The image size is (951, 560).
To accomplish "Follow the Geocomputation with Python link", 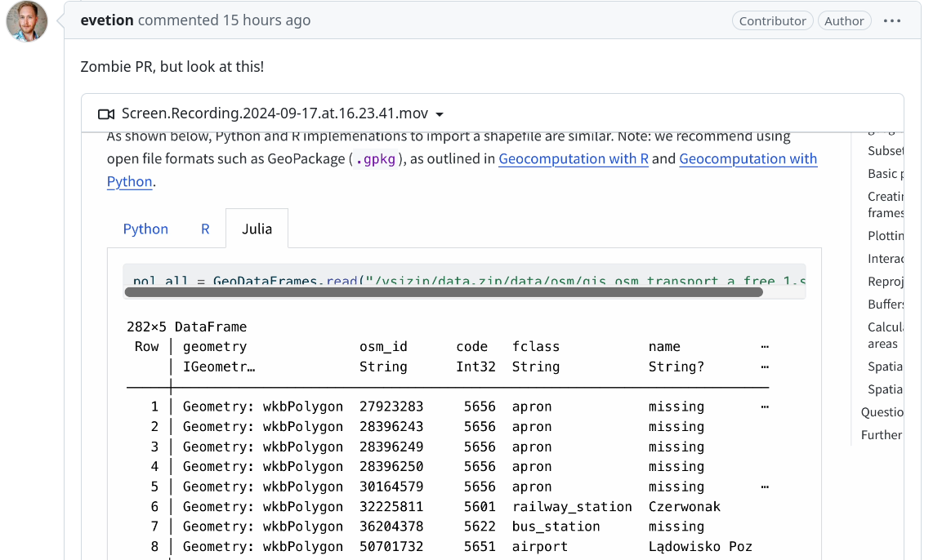I will coord(748,158).
